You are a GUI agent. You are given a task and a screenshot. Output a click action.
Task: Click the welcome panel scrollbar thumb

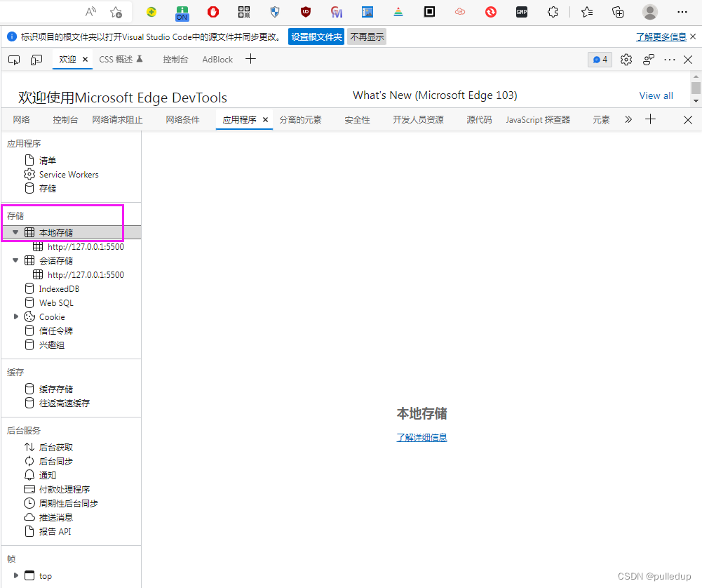[696, 87]
